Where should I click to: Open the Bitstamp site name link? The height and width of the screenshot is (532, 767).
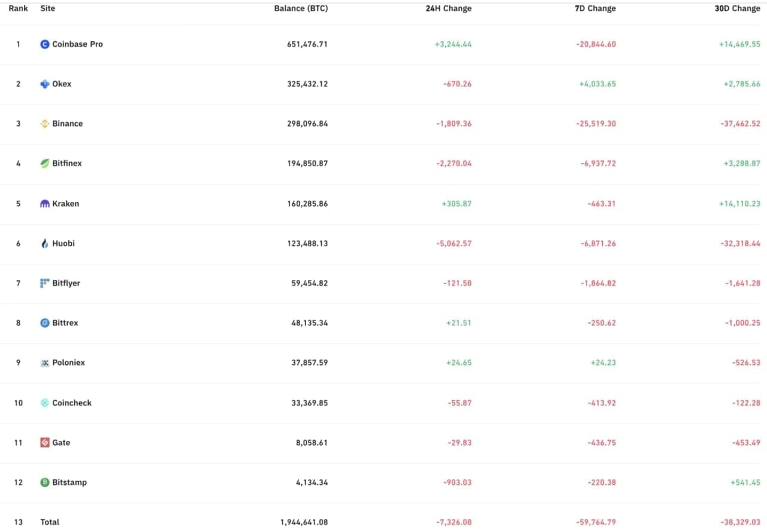click(70, 482)
